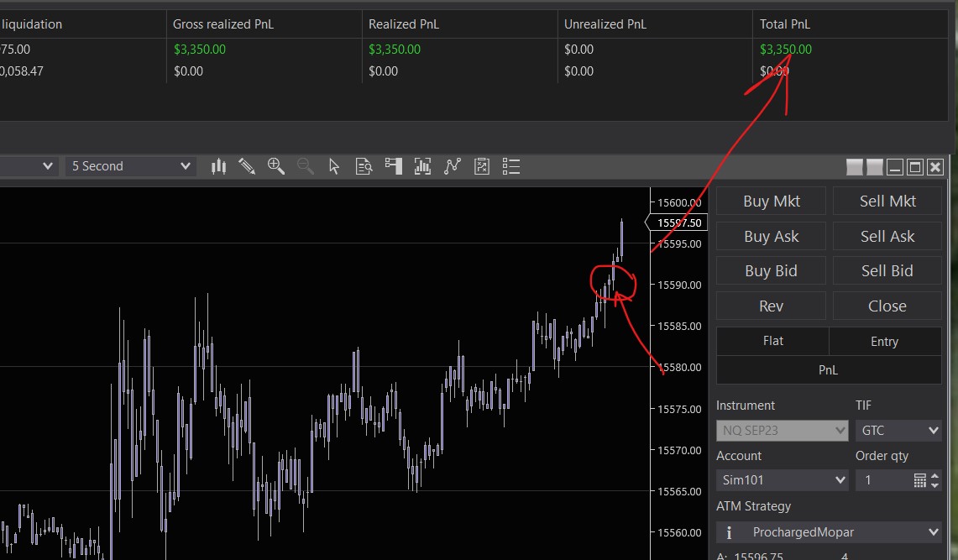Screen dimensions: 958x560
Task: Select the cursor pointer tool icon
Action: click(333, 166)
